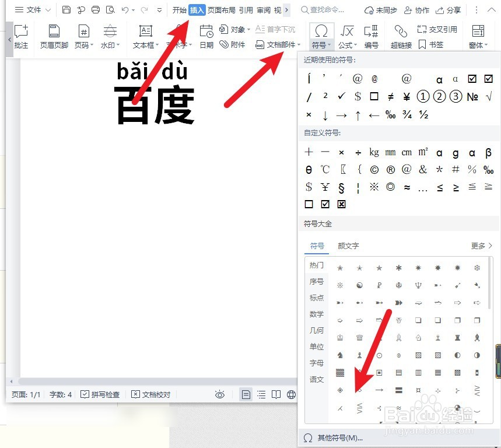Insert the Ψ symbol from symbol gallery
The image size is (501, 448).
click(418, 285)
